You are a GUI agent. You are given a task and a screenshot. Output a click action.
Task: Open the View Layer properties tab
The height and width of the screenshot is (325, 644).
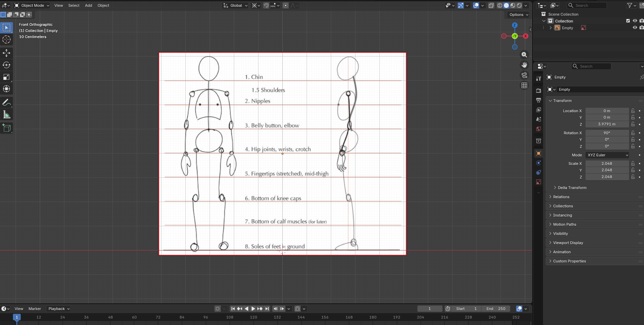pyautogui.click(x=539, y=110)
